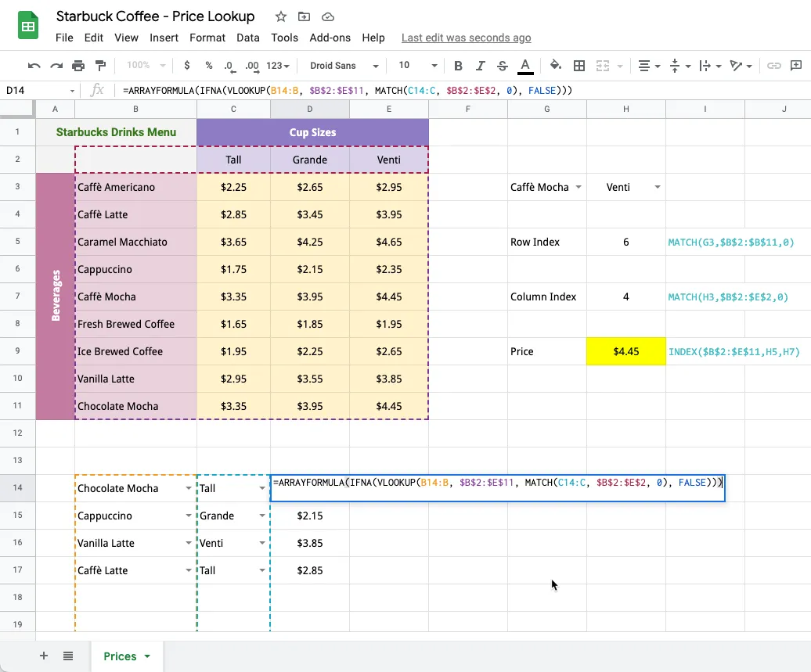This screenshot has width=811, height=672.
Task: Click the Merge cells icon
Action: pyautogui.click(x=604, y=66)
